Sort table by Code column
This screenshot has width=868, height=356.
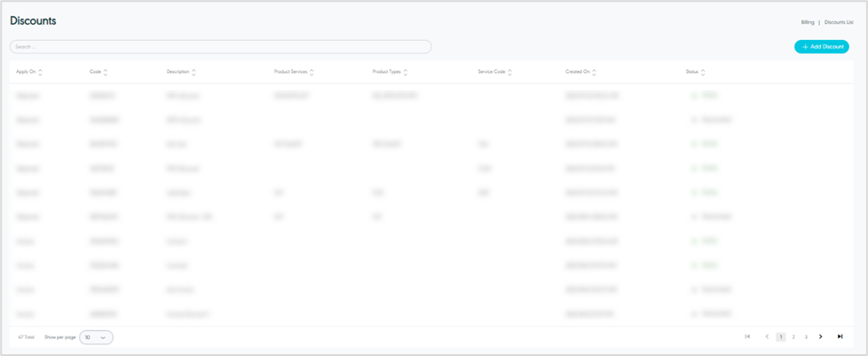click(x=106, y=72)
